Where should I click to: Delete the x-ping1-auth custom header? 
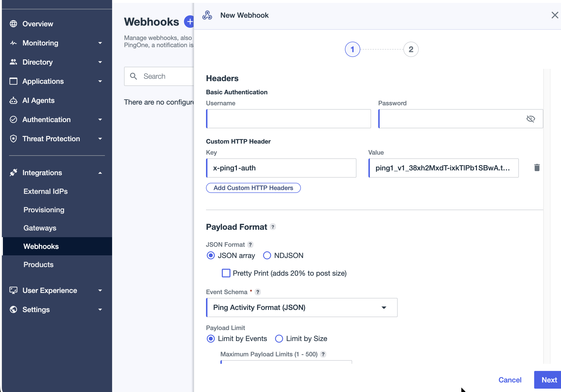(537, 168)
